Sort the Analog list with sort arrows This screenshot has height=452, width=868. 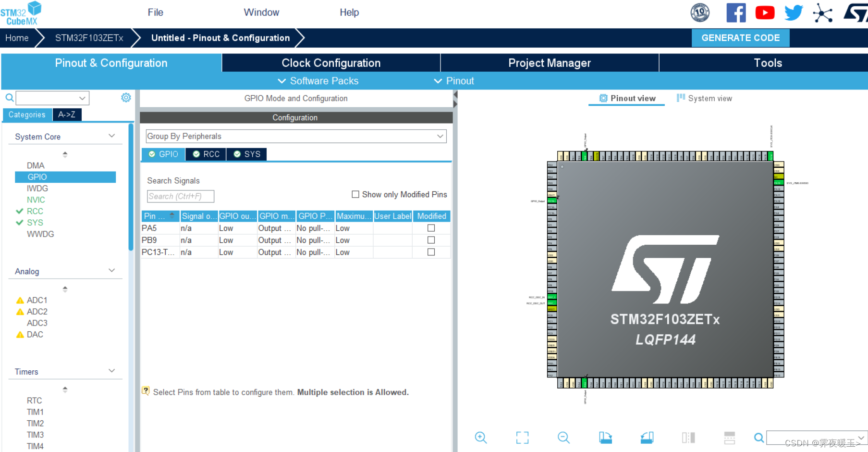click(x=65, y=289)
